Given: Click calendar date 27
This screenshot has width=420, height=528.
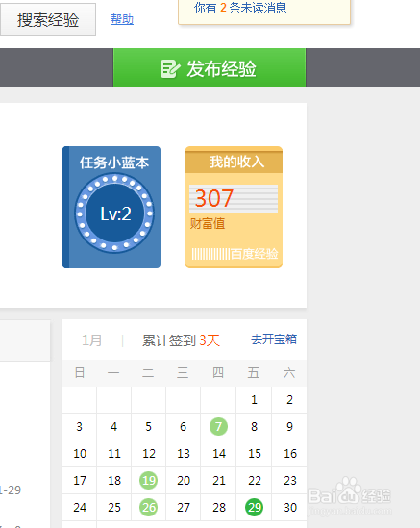Looking at the screenshot, I should point(184,508).
